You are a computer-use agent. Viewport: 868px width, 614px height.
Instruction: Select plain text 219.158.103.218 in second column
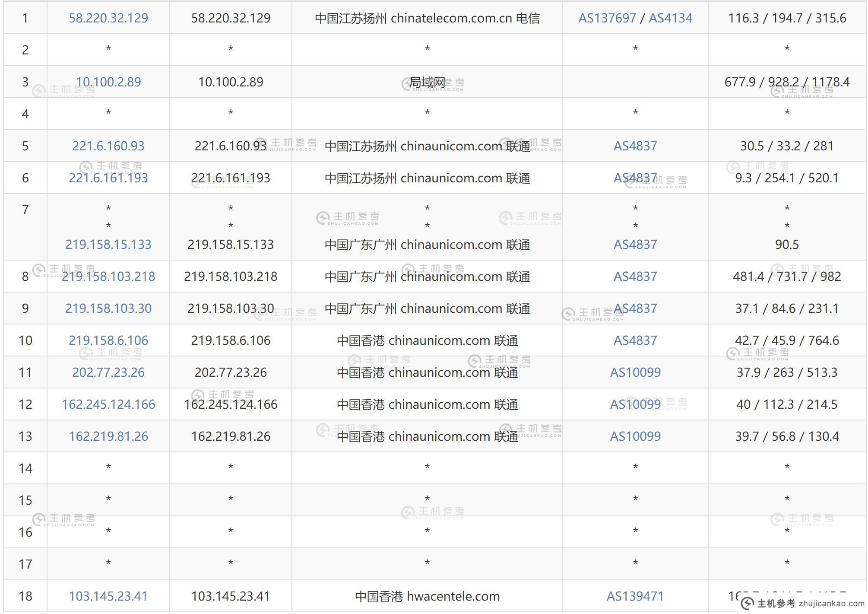tap(231, 277)
